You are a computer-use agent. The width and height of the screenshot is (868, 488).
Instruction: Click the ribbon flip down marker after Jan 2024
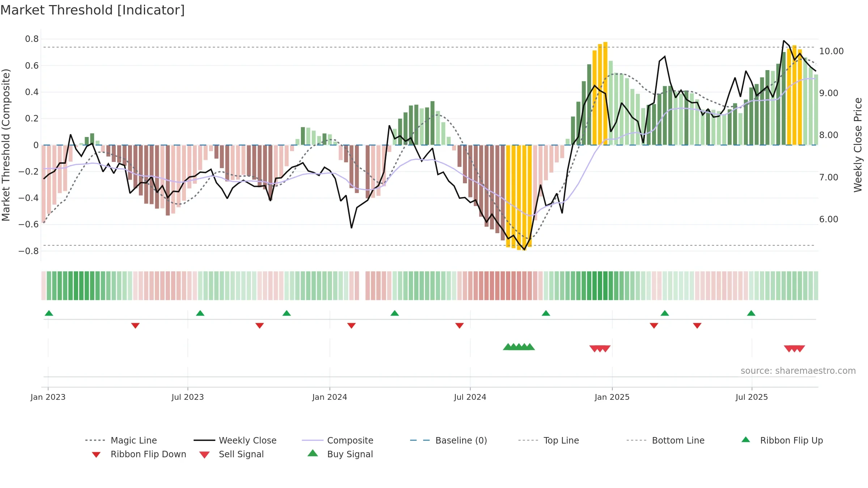351,326
